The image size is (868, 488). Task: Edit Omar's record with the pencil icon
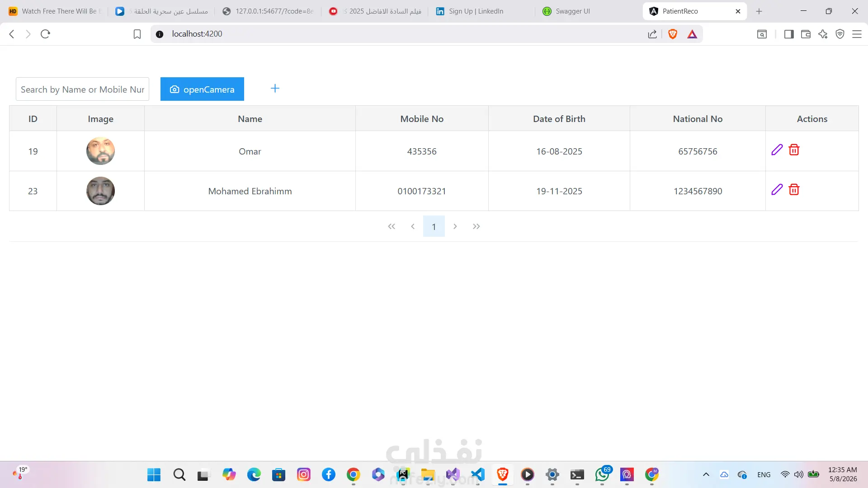tap(777, 150)
